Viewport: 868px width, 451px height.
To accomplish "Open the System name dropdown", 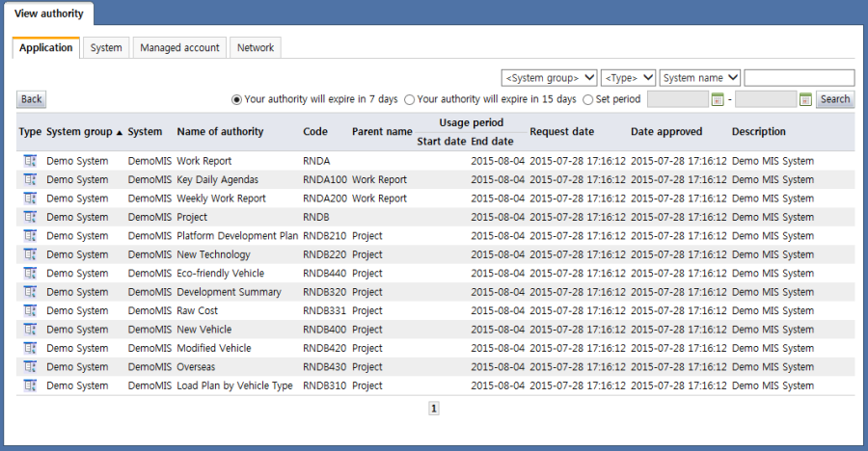I will 700,78.
